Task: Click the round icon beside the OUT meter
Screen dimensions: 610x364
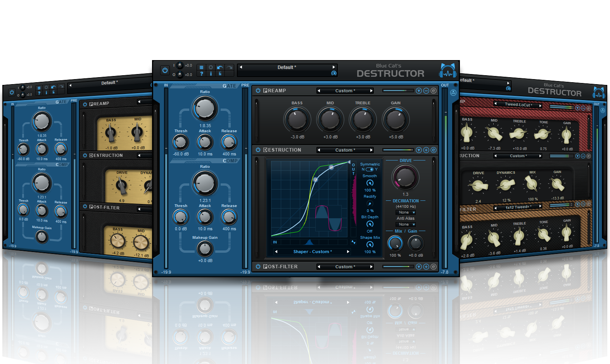Action: pos(453,92)
